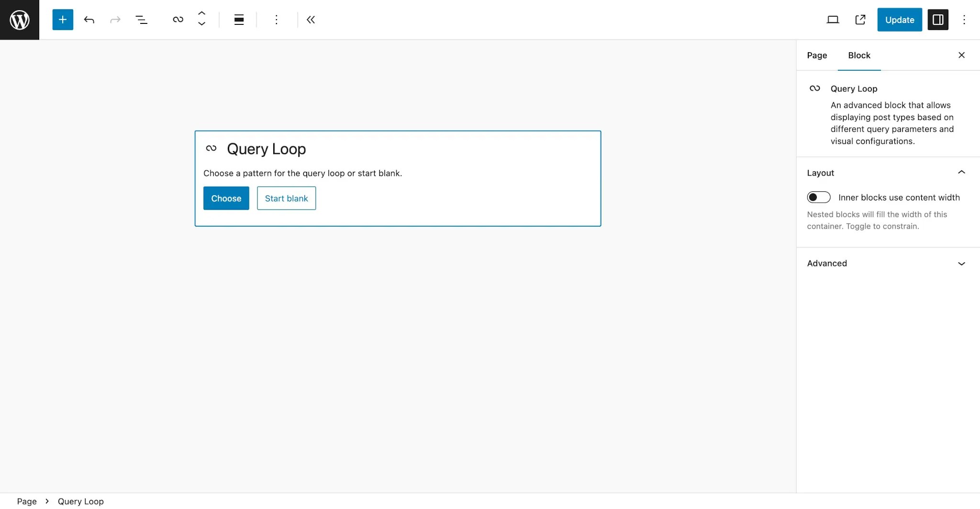Click the redo icon
This screenshot has height=509, width=980.
[115, 20]
